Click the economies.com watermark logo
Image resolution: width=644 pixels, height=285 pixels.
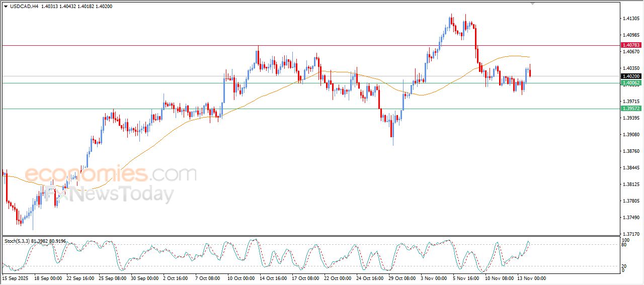[110, 174]
